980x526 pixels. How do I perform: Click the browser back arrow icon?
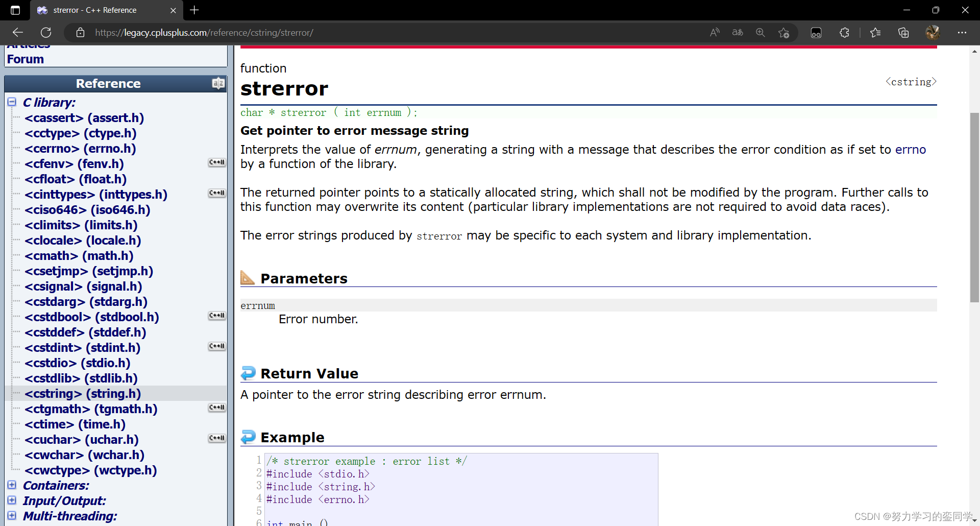(x=18, y=33)
